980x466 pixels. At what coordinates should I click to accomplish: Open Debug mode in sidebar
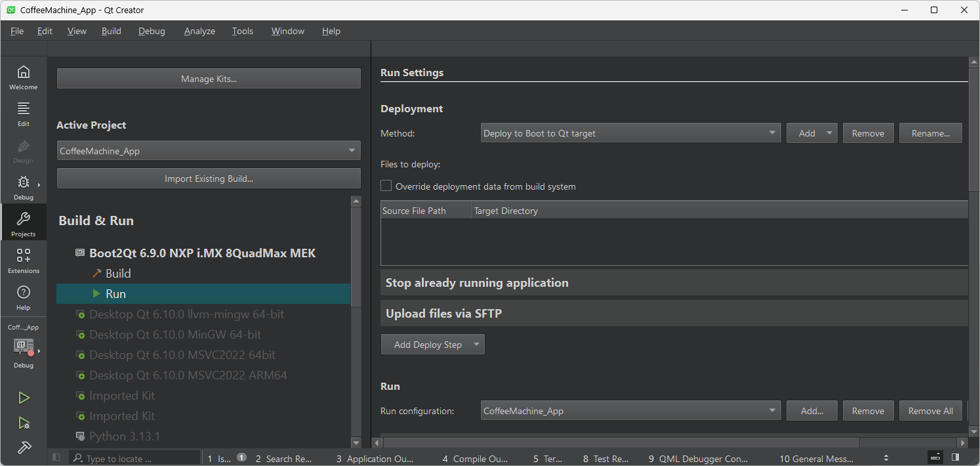coord(23,187)
